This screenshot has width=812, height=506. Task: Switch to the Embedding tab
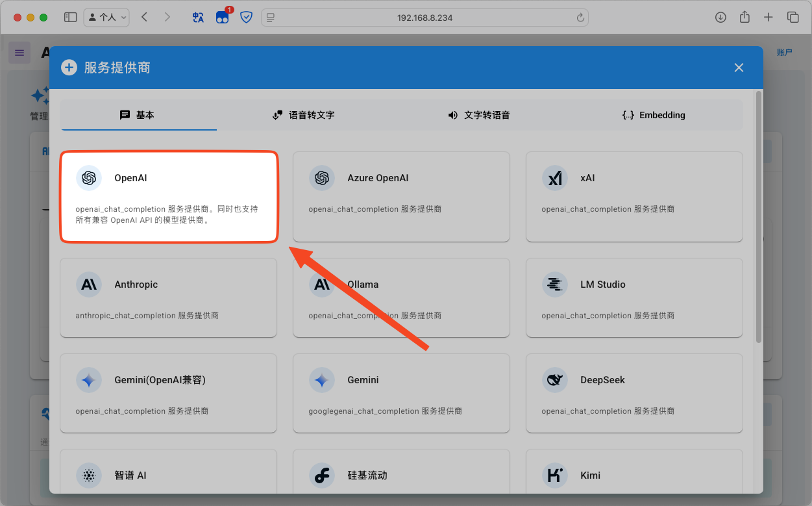point(654,115)
